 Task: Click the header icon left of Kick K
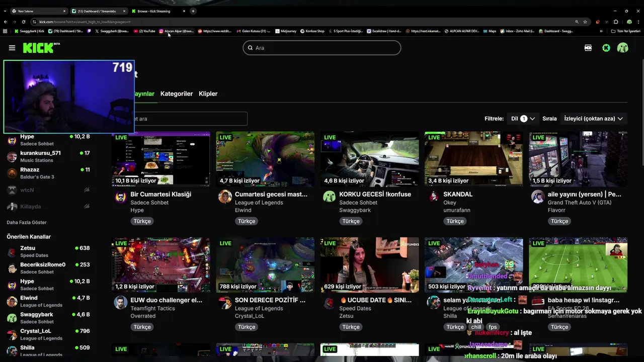pos(588,48)
